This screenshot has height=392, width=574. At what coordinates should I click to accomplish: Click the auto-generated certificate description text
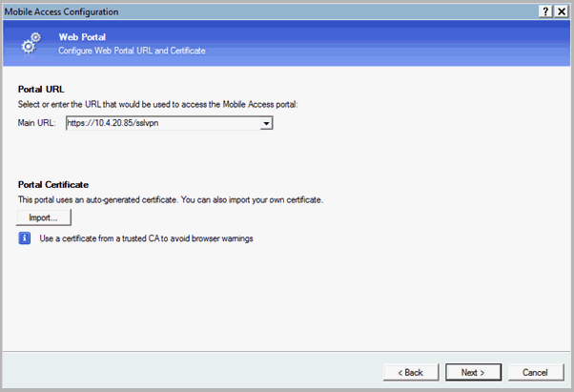pyautogui.click(x=171, y=200)
